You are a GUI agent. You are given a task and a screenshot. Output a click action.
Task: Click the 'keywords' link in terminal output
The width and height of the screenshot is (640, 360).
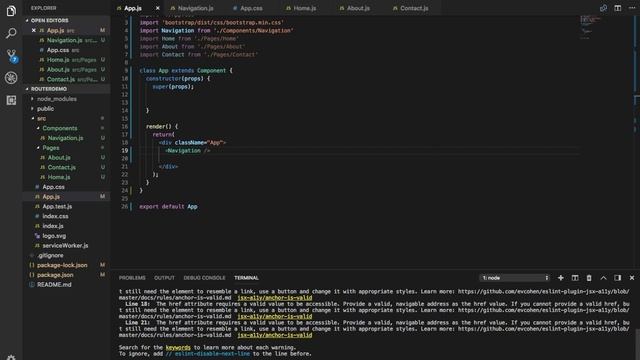pos(178,347)
